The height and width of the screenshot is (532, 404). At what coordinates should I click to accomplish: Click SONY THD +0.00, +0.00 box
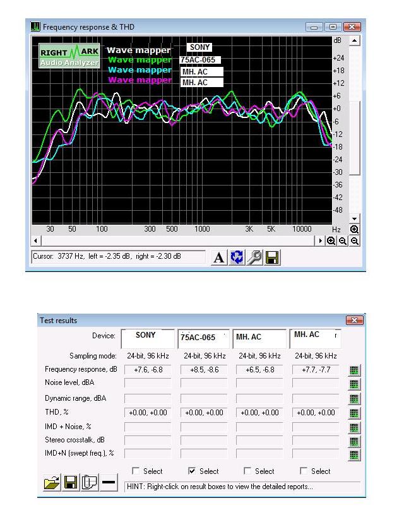click(x=148, y=413)
